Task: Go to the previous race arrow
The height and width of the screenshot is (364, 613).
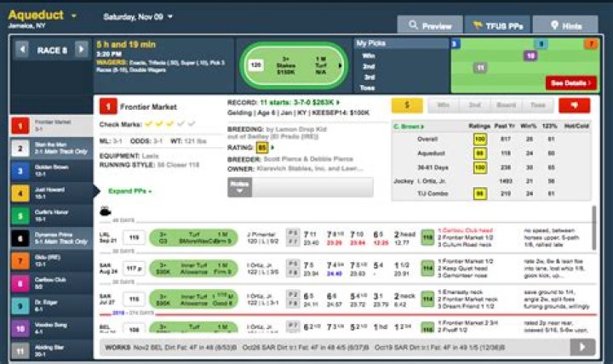Action: 23,49
